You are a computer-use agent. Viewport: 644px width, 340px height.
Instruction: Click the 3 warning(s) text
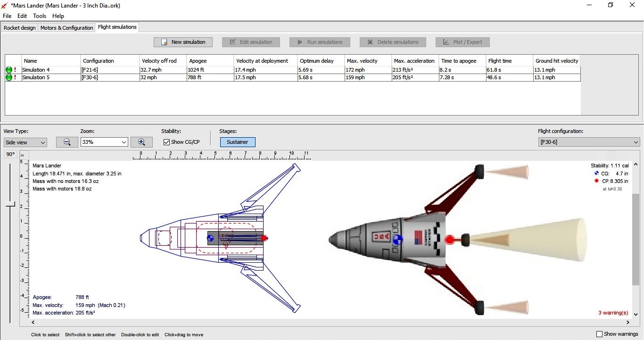tap(613, 313)
